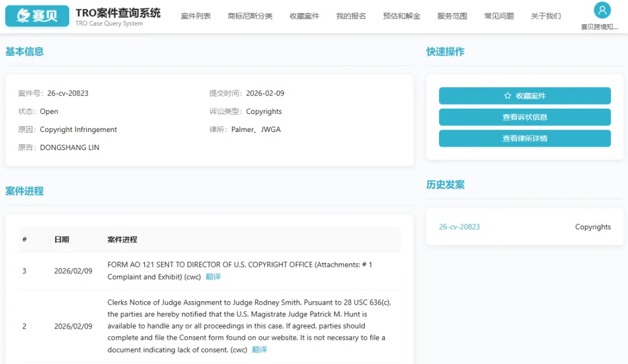
Task: Select row 2 date 2026/02/09
Action: pyautogui.click(x=73, y=326)
